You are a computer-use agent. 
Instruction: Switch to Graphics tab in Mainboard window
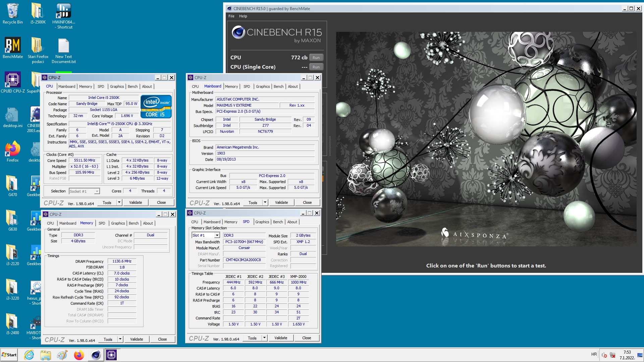pos(263,86)
